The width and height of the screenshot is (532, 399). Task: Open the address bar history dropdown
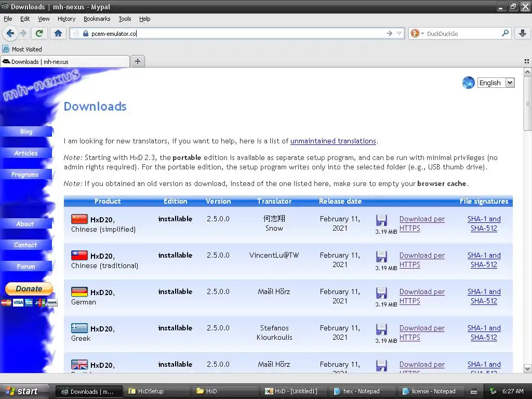coord(400,33)
